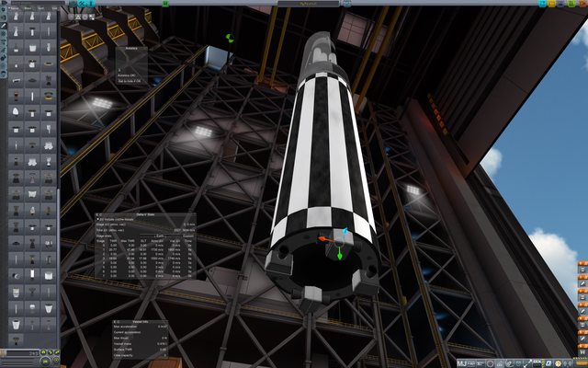The image size is (588, 368).
Task: Select the Engines category in parts sidebar
Action: click(x=4, y=25)
